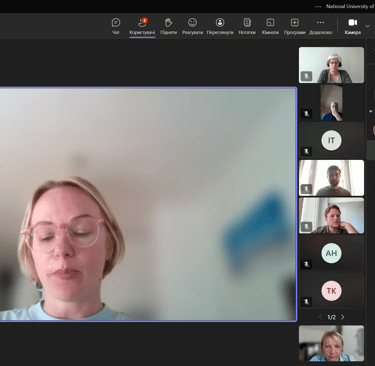Image resolution: width=375 pixels, height=366 pixels.
Task: Select the narrow portrait video tile
Action: [331, 103]
